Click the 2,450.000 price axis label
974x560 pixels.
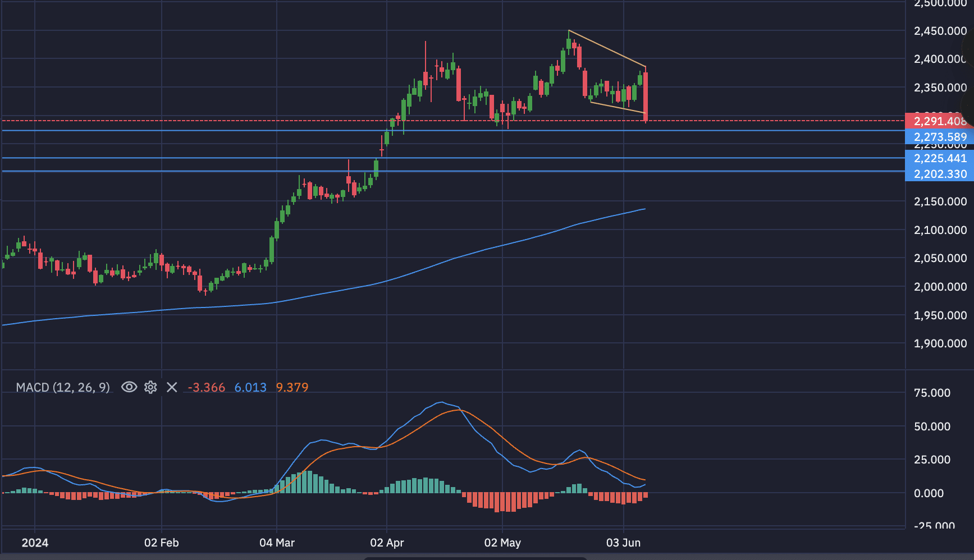coord(940,31)
